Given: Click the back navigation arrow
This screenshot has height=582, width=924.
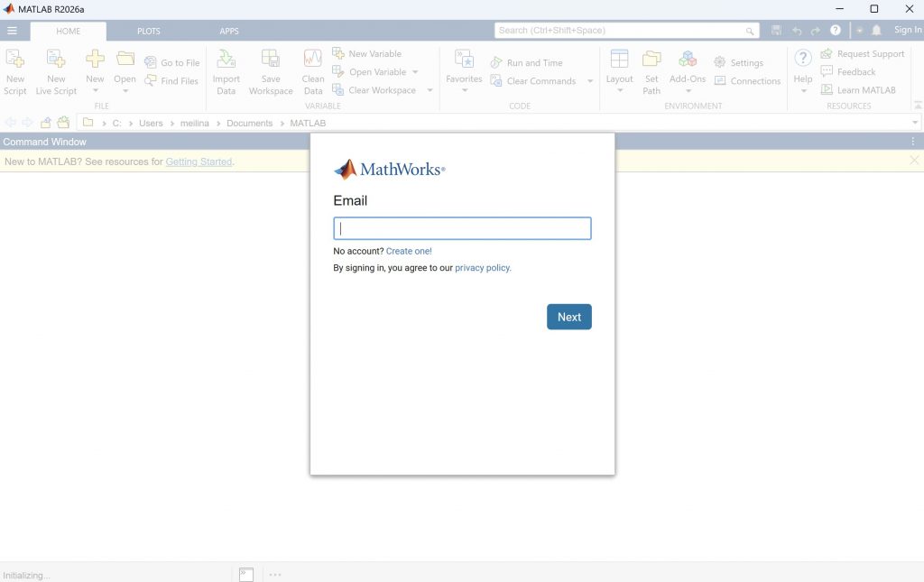Looking at the screenshot, I should coord(11,123).
